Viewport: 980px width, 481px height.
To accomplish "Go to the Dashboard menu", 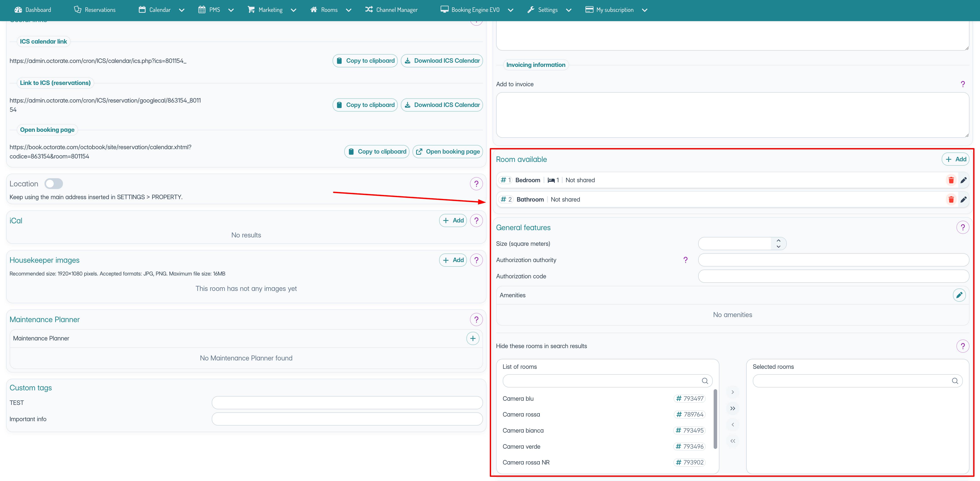I will click(x=33, y=10).
